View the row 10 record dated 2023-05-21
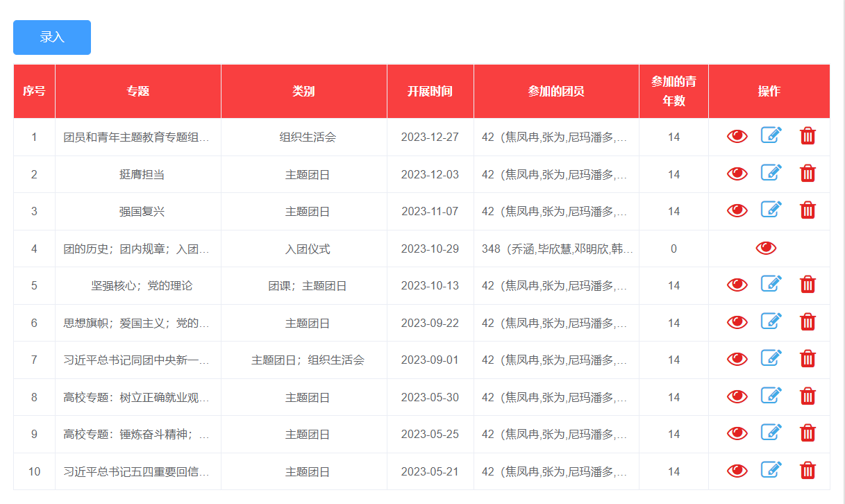Image resolution: width=845 pixels, height=504 pixels. coord(737,471)
